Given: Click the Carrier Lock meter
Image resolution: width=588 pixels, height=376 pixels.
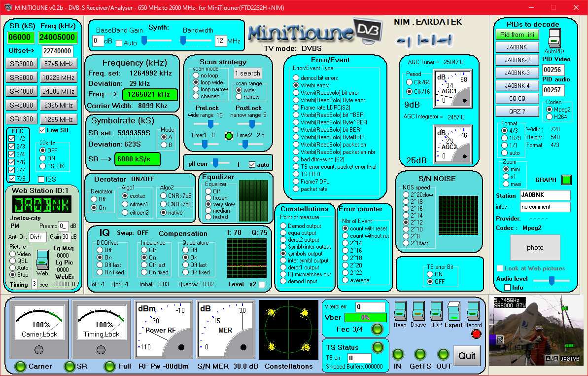Looking at the screenshot, I should pyautogui.click(x=39, y=329).
